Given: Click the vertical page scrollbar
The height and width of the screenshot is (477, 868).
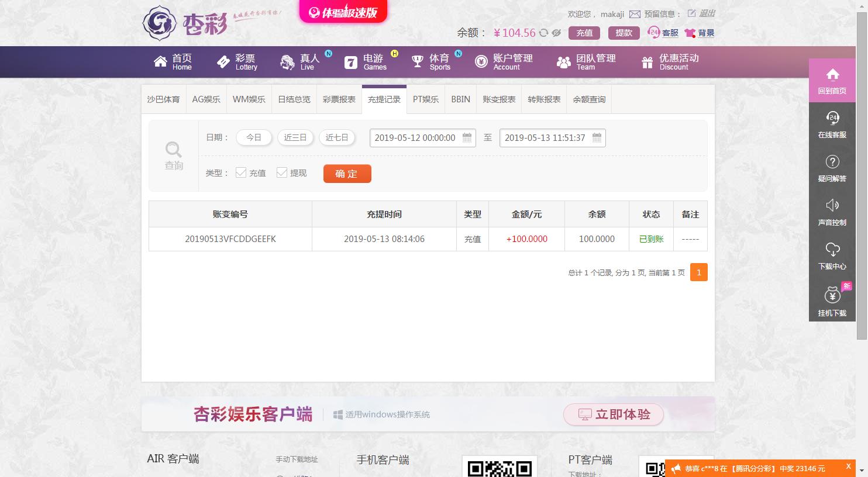Looking at the screenshot, I should [x=862, y=175].
